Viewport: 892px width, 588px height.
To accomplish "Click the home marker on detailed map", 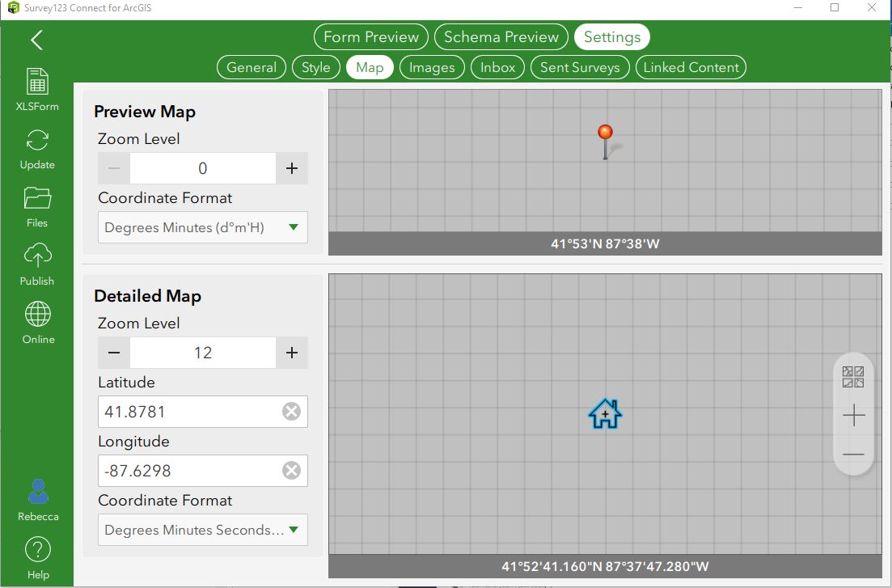I will [x=605, y=414].
